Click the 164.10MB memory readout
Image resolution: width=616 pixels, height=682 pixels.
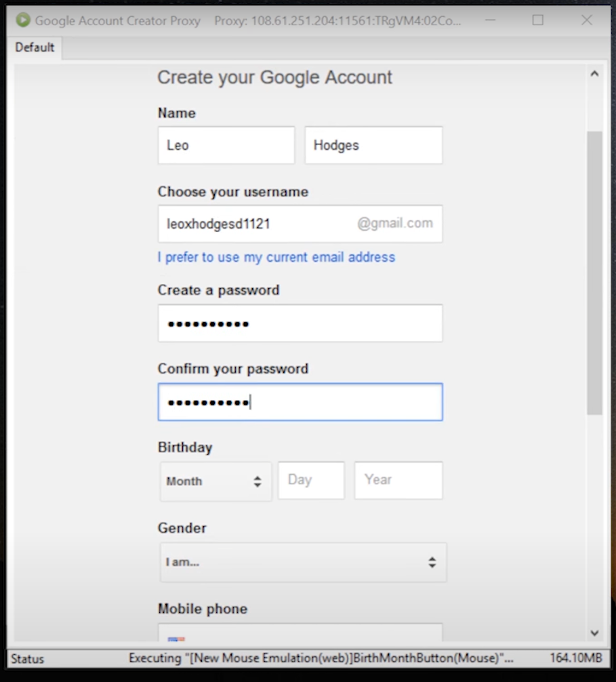(x=576, y=658)
